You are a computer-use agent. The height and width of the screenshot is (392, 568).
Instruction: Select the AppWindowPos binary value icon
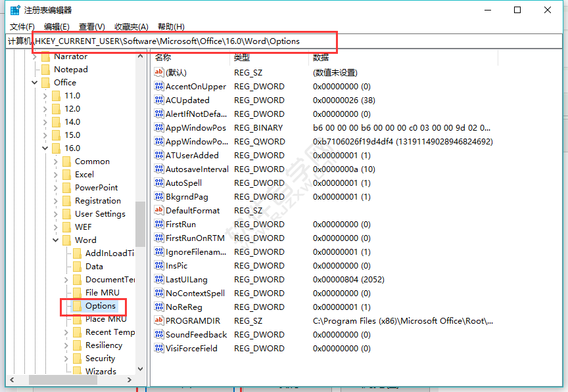158,127
